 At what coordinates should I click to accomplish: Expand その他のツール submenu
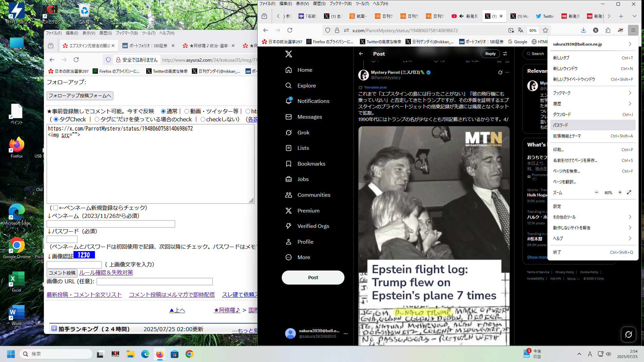pyautogui.click(x=593, y=217)
